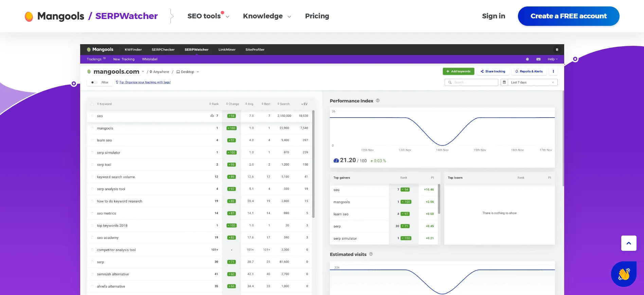Image resolution: width=644 pixels, height=295 pixels.
Task: Open the three-dots more options menu
Action: point(553,71)
